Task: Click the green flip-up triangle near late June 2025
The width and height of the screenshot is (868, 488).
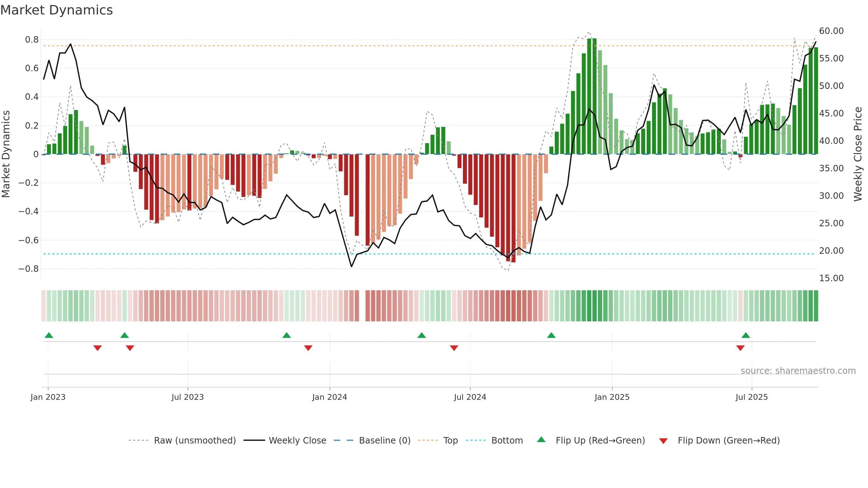Action: 746,335
